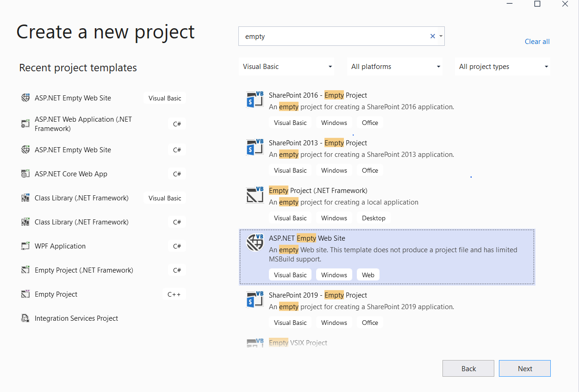Click the Visual Basic tag in the highlighted ASP.NET result

(x=290, y=275)
